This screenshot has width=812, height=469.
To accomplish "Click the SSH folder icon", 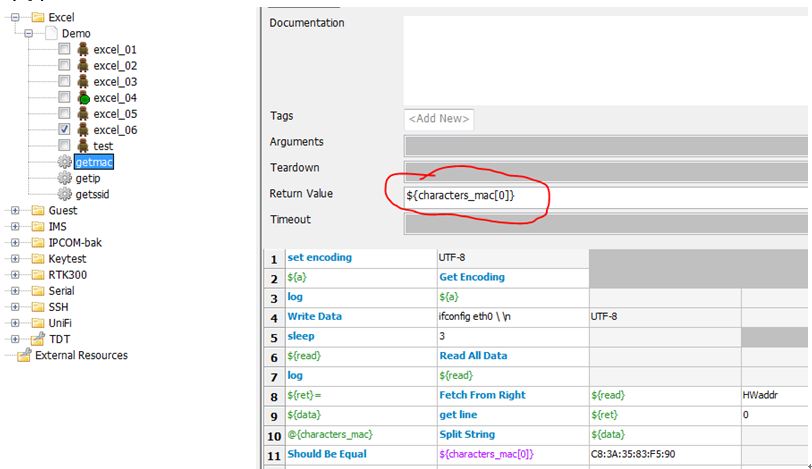I will (38, 307).
